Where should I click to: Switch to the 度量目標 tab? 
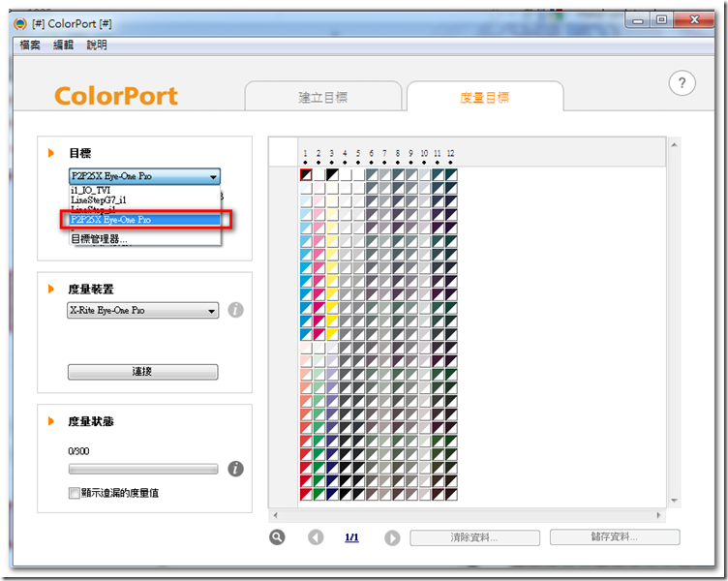485,97
